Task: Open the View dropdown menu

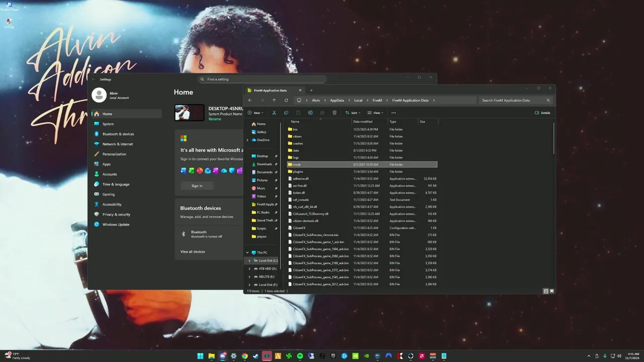Action: point(375,113)
